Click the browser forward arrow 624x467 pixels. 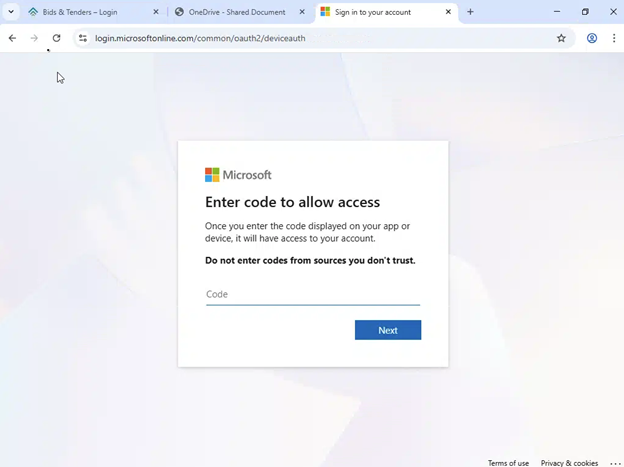(34, 38)
